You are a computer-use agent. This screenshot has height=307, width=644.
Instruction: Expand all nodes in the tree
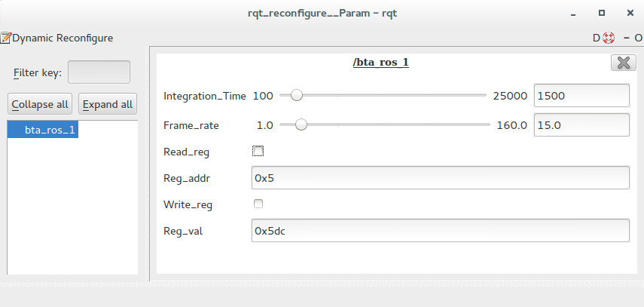pos(108,104)
